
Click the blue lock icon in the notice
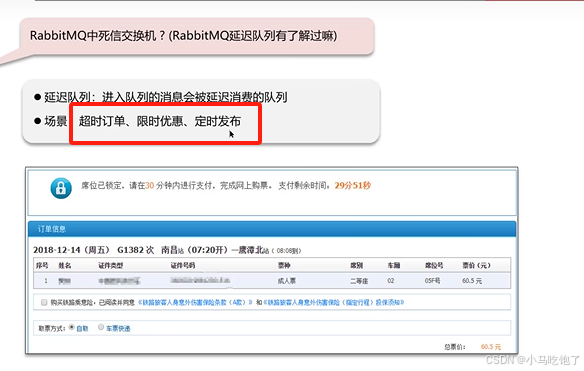(x=61, y=188)
